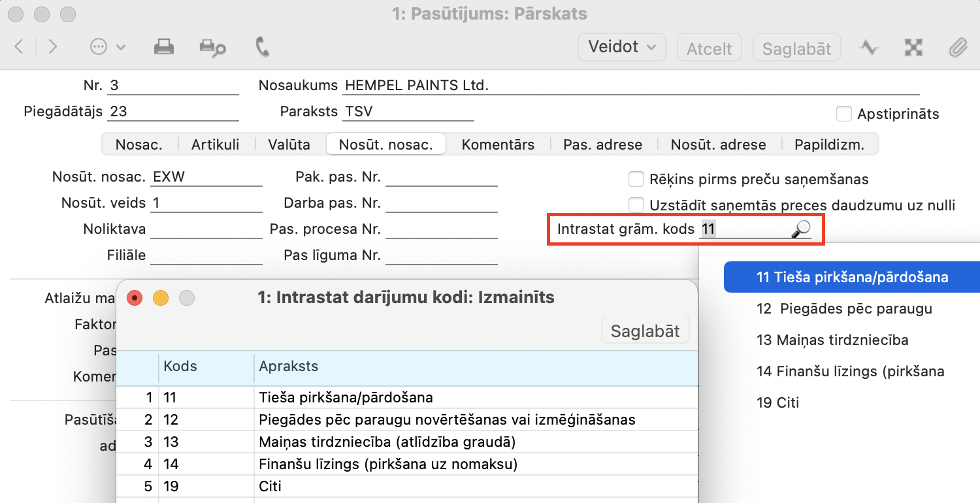980x503 pixels.
Task: Enable the Apstiprināts checkbox
Action: pos(844,114)
